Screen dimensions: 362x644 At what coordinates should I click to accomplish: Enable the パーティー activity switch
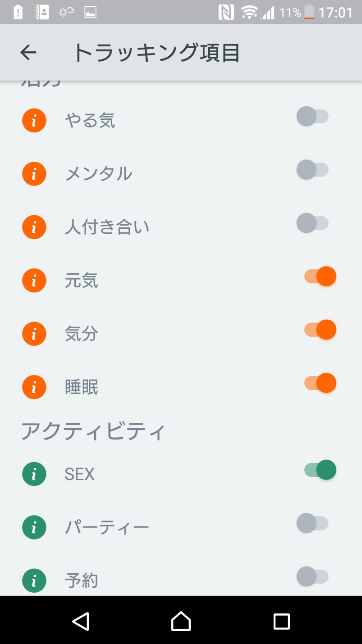click(x=312, y=523)
